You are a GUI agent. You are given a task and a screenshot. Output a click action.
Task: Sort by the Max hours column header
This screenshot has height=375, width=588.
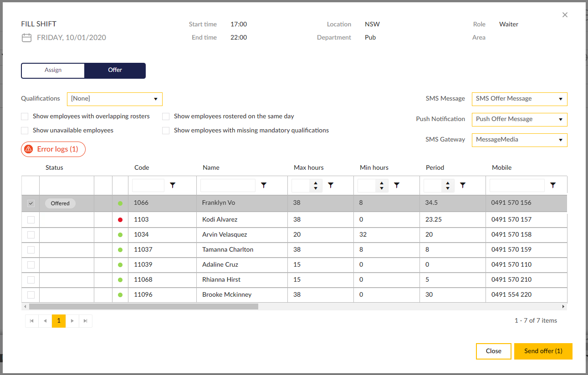309,167
